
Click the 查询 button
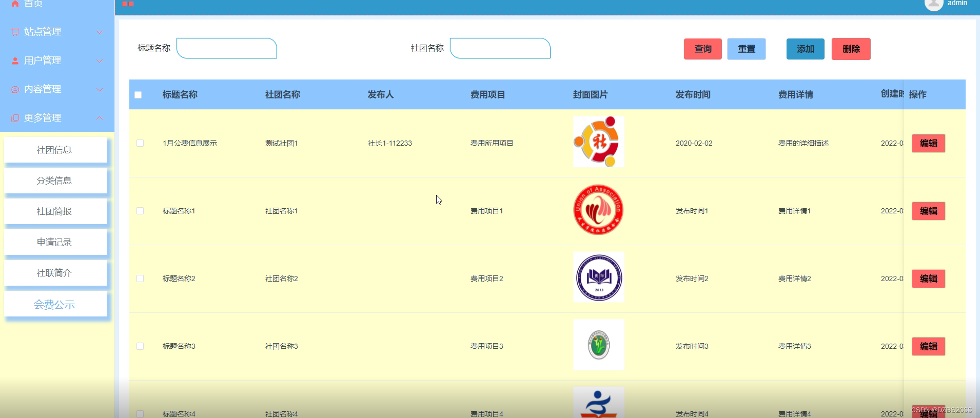[703, 49]
